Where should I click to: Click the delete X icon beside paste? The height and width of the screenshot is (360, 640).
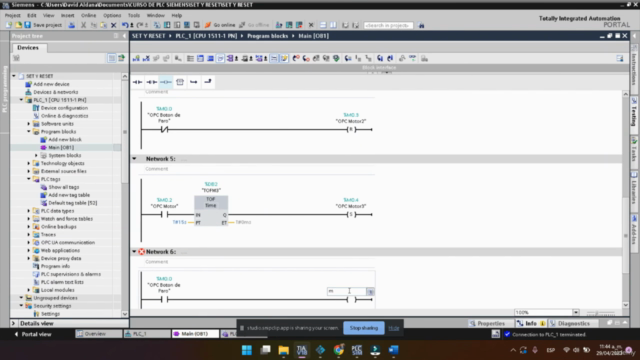point(113,25)
